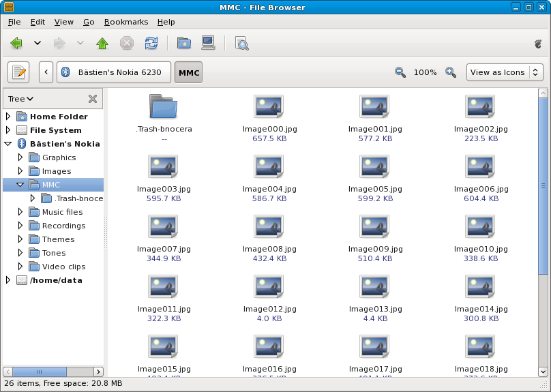
Task: Open the File menu
Action: (x=14, y=22)
